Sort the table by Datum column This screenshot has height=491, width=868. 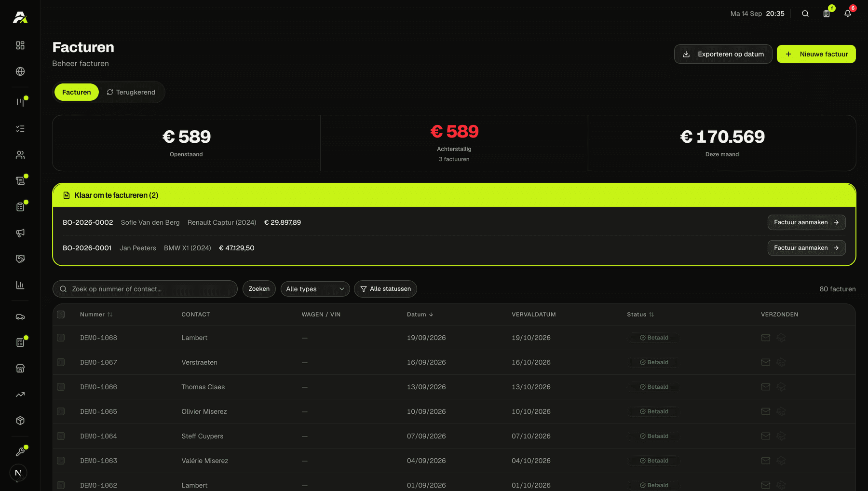point(420,314)
